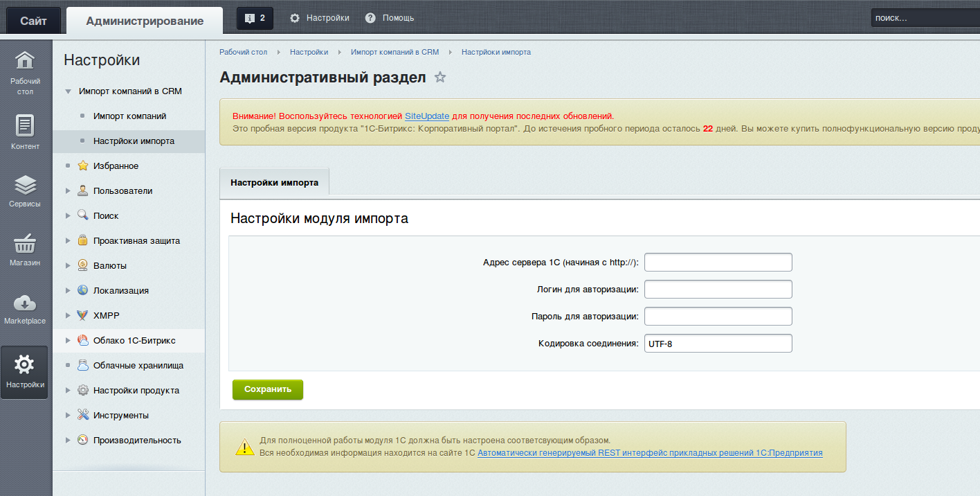
Task: Focus the Логин для авторизации field
Action: (x=718, y=289)
